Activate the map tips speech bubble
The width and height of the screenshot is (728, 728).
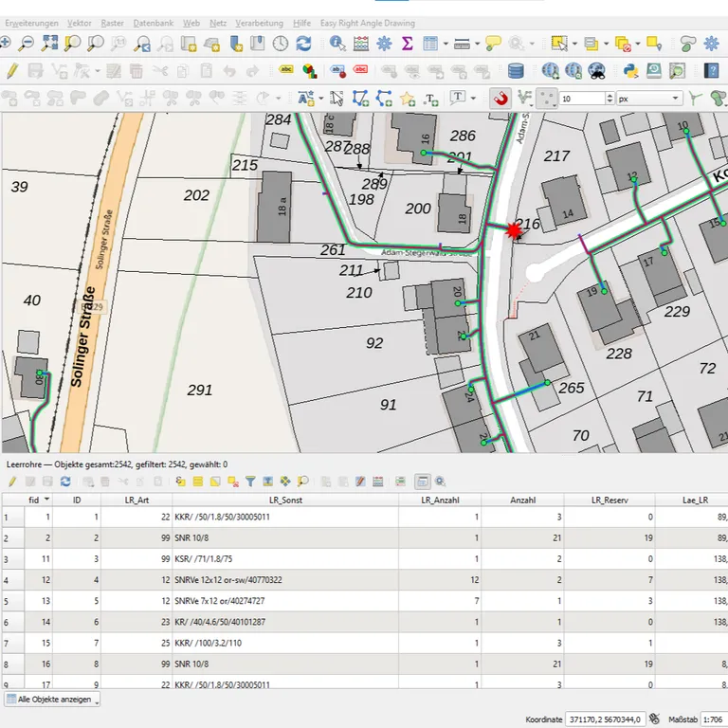pyautogui.click(x=493, y=44)
